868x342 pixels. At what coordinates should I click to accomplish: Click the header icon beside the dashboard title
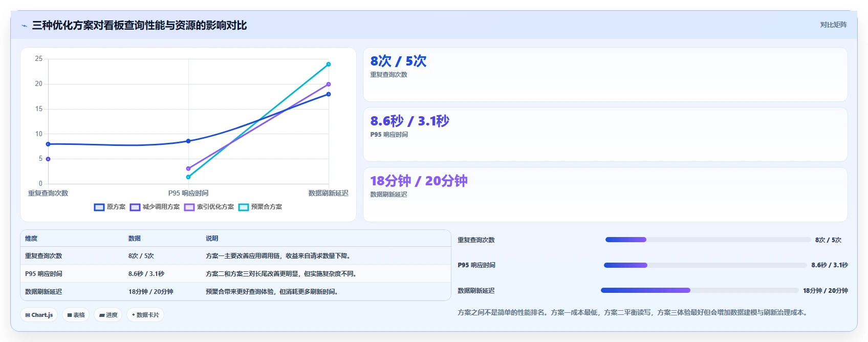click(24, 26)
